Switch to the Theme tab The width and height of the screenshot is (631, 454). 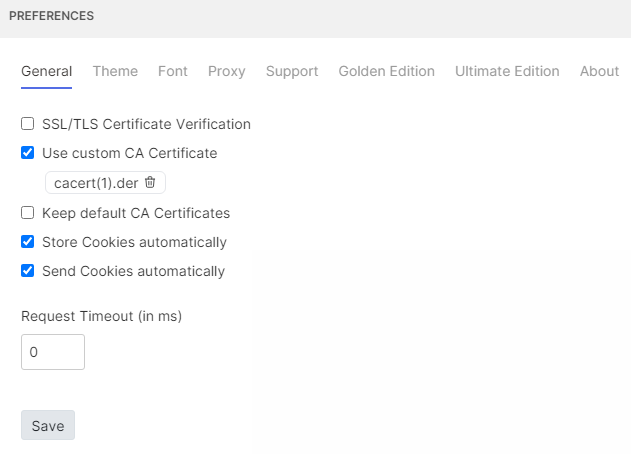(x=115, y=71)
